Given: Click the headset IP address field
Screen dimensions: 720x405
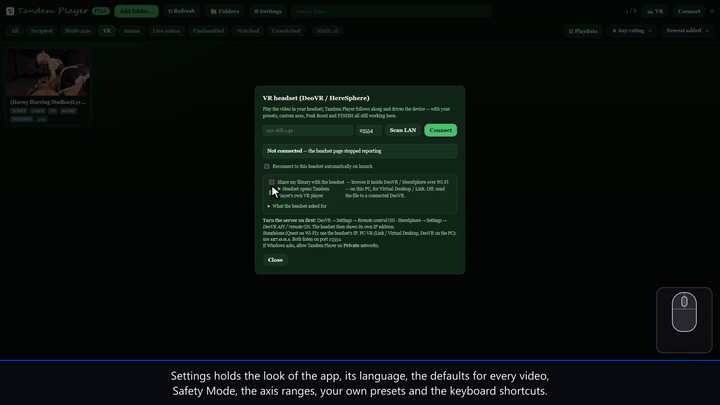Looking at the screenshot, I should (308, 130).
